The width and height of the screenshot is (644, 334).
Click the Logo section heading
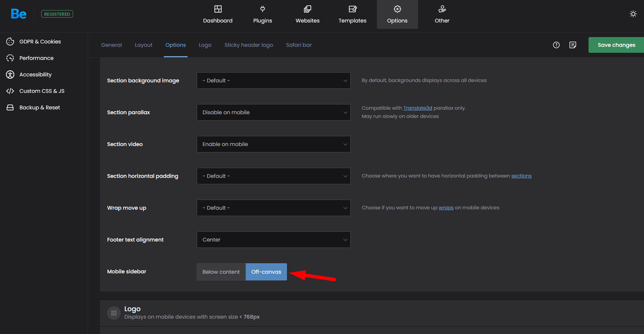[x=132, y=309]
